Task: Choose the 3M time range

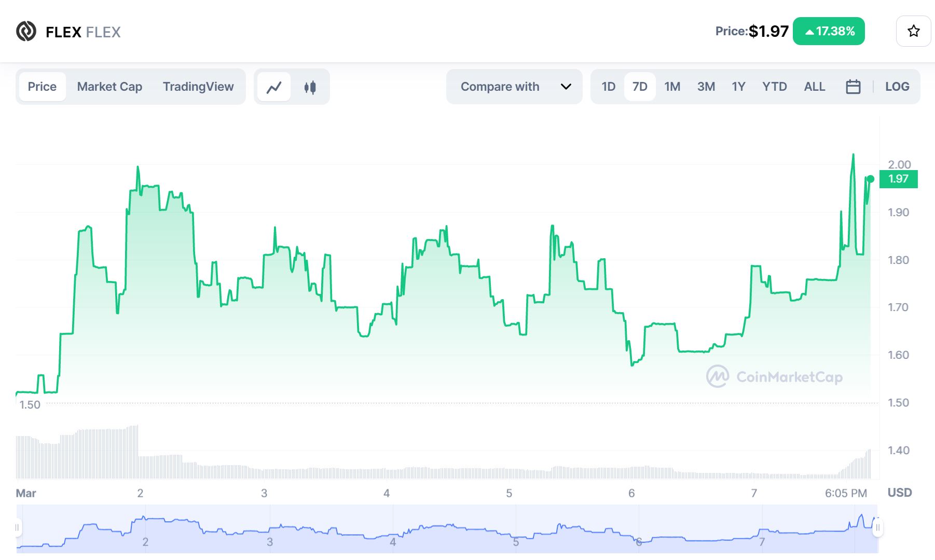Action: pos(706,87)
